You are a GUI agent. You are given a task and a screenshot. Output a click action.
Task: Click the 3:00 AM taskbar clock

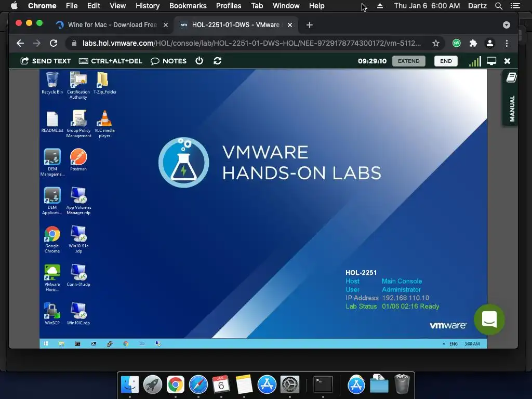(472, 344)
